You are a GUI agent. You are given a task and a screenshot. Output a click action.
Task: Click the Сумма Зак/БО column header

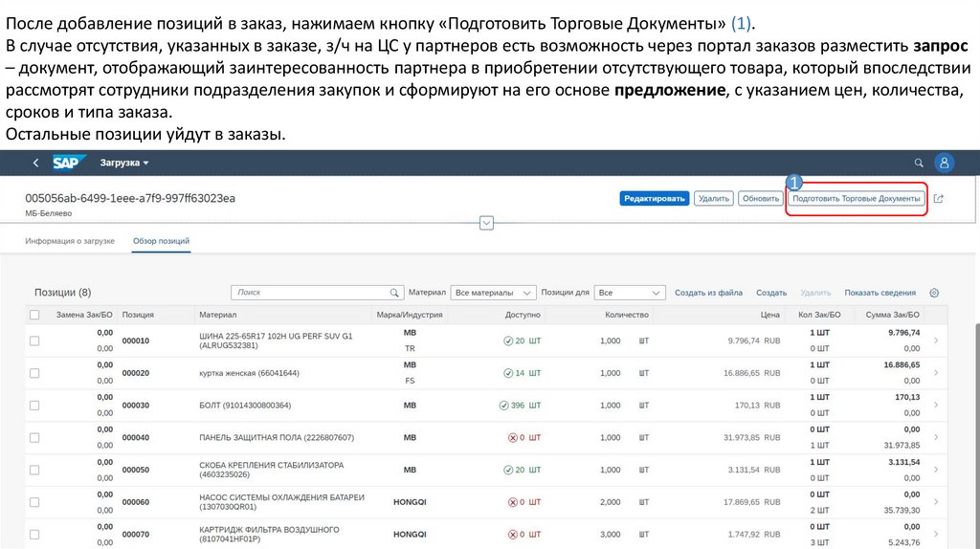[893, 315]
